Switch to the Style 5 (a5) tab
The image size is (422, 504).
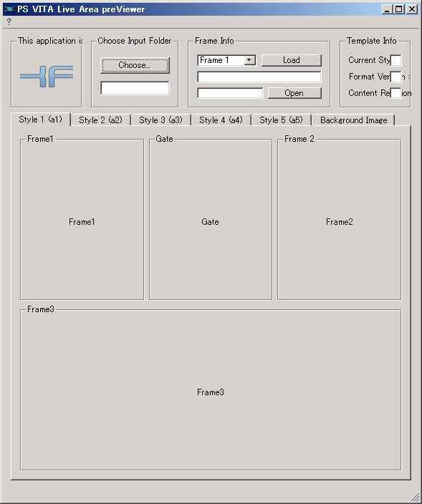click(281, 120)
